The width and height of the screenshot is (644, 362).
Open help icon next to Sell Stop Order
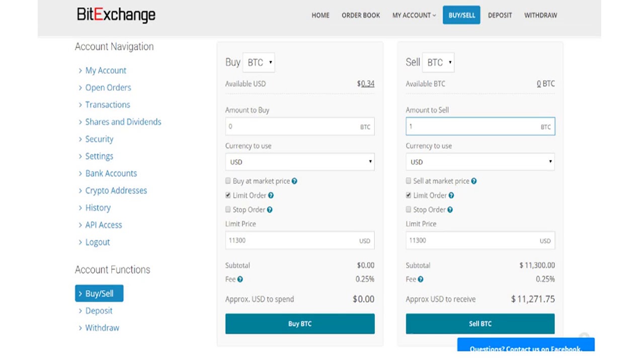[450, 210]
